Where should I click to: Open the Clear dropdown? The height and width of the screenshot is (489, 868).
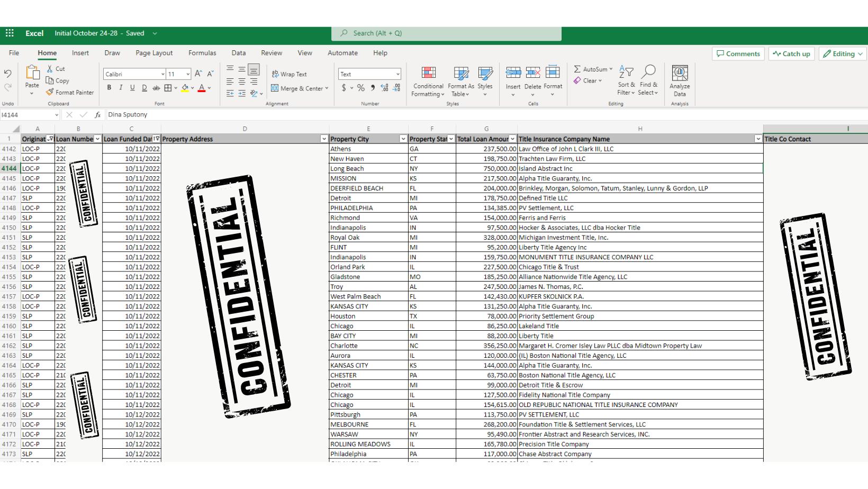pyautogui.click(x=600, y=81)
